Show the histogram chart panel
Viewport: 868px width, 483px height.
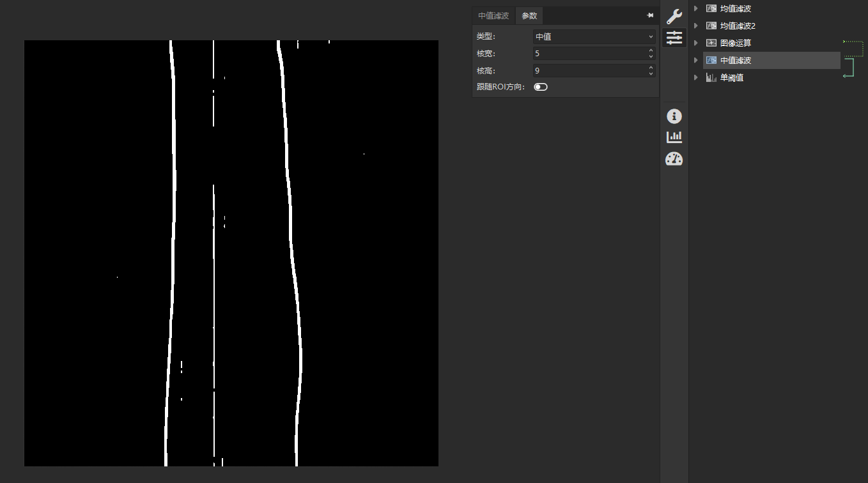(x=674, y=137)
